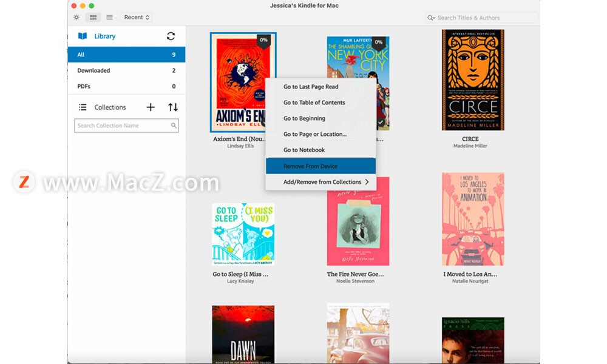Screen dimensions: 607x364
Task: Select the All library filter
Action: [x=127, y=55]
